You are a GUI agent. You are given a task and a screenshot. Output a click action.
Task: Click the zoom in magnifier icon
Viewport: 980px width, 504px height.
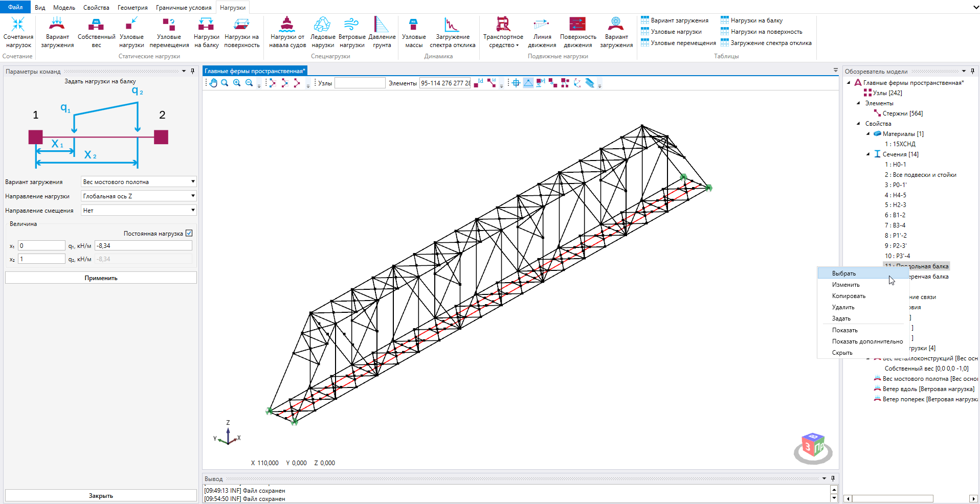click(x=237, y=83)
